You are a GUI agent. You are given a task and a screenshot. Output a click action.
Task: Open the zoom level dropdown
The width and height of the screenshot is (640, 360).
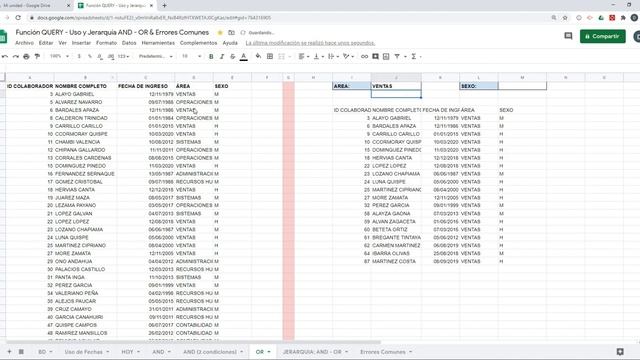pyautogui.click(x=60, y=56)
